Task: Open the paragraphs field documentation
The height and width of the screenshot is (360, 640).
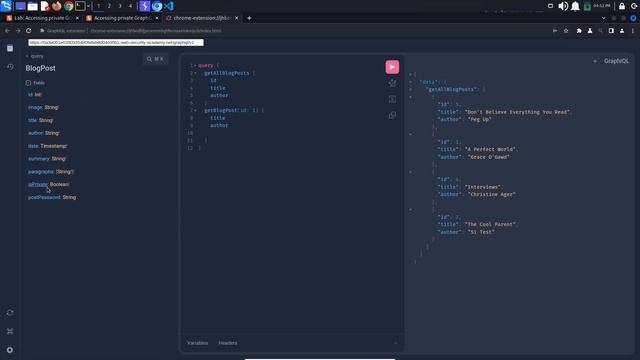Action: point(41,172)
